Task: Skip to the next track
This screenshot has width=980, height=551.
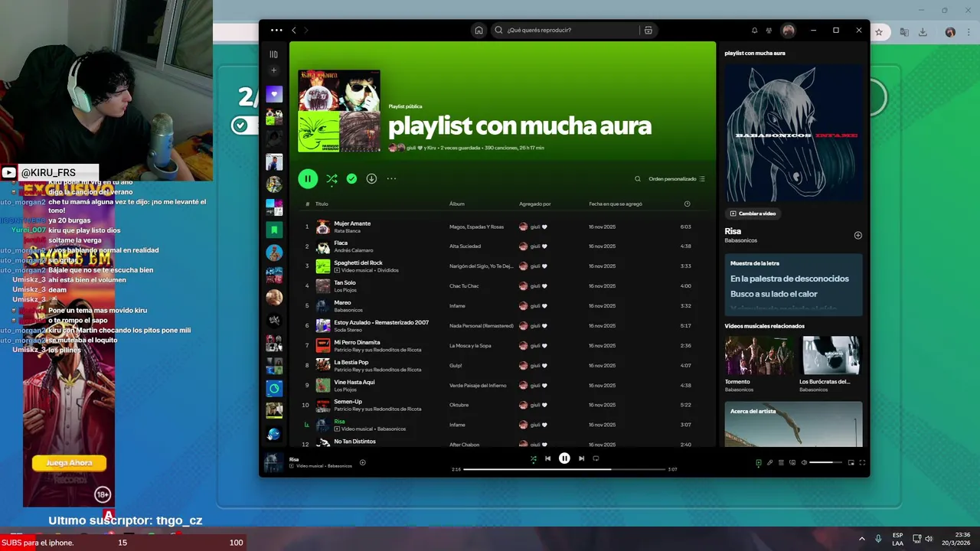Action: (x=581, y=458)
